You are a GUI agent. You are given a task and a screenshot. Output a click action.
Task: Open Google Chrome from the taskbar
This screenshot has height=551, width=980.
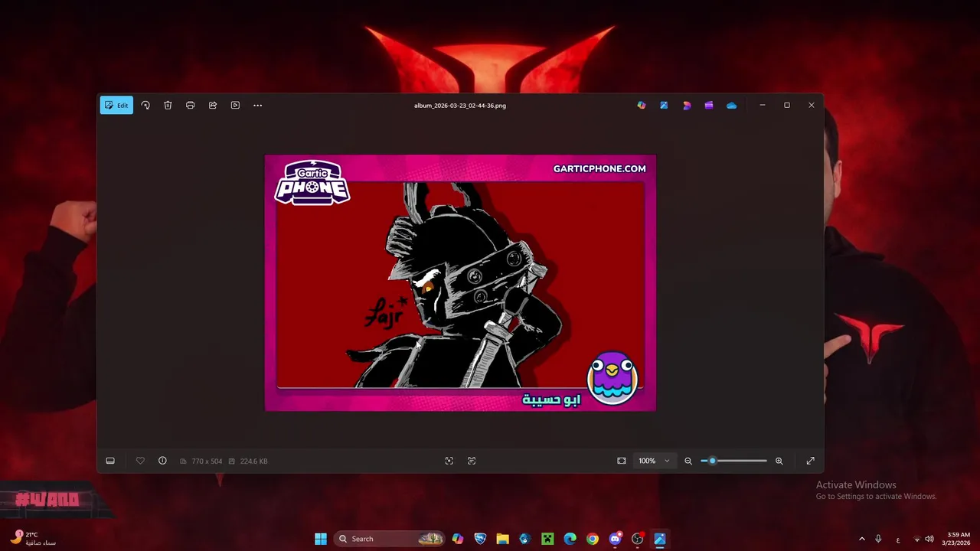[x=593, y=539]
